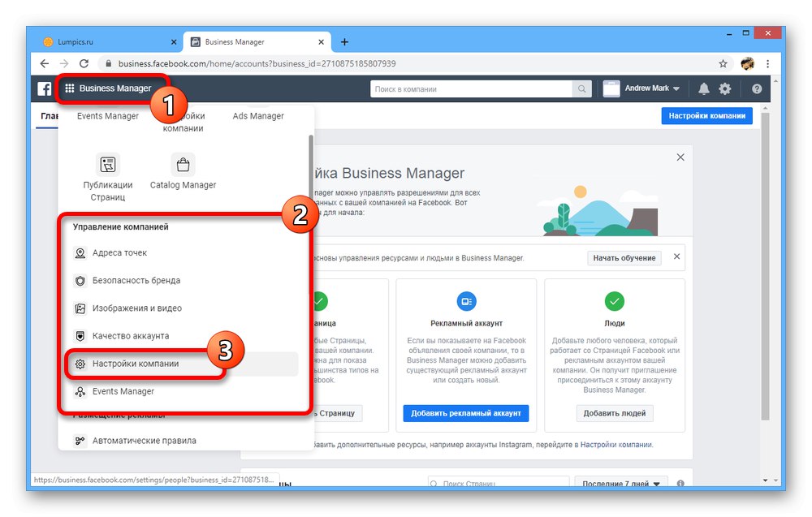Viewport: 812px width, 517px height.
Task: Click Начать обучение button
Action: pyautogui.click(x=624, y=258)
